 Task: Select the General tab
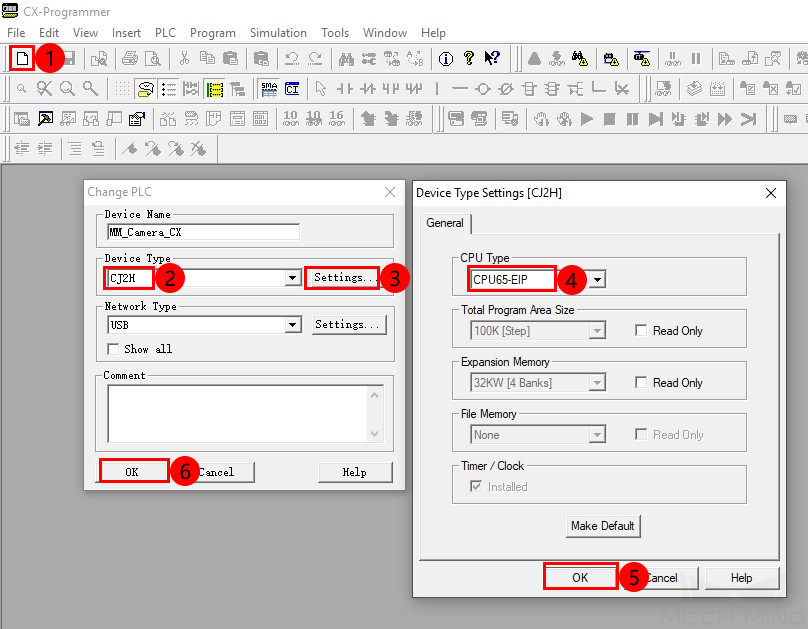click(445, 223)
